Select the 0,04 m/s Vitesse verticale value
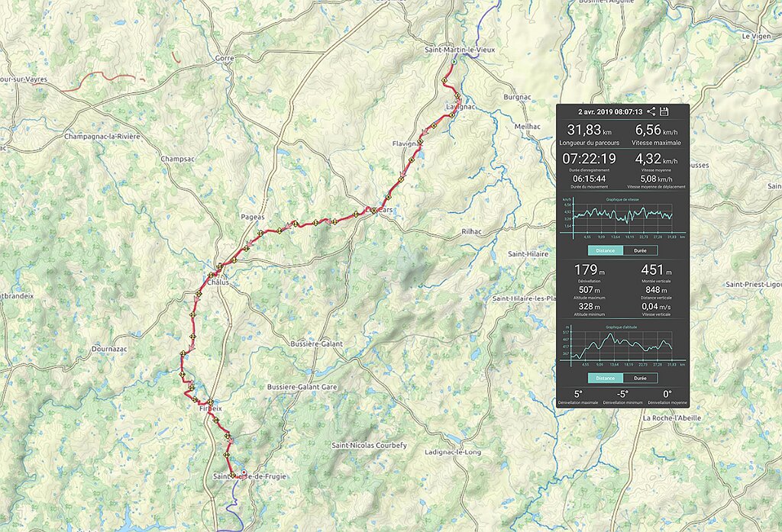Viewport: 782px width, 532px height. tap(656, 307)
